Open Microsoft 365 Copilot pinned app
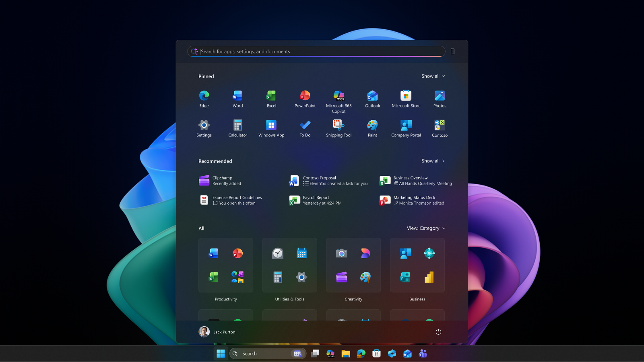644x362 pixels. [339, 102]
